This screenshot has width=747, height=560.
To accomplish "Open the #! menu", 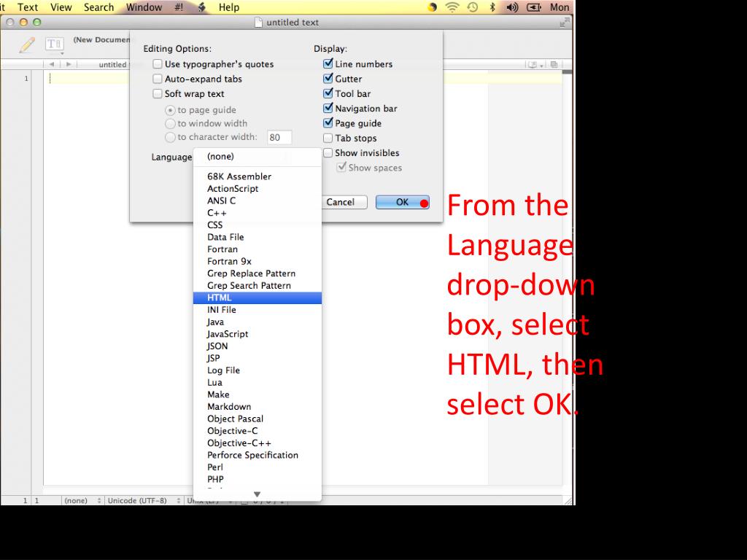I will [179, 7].
